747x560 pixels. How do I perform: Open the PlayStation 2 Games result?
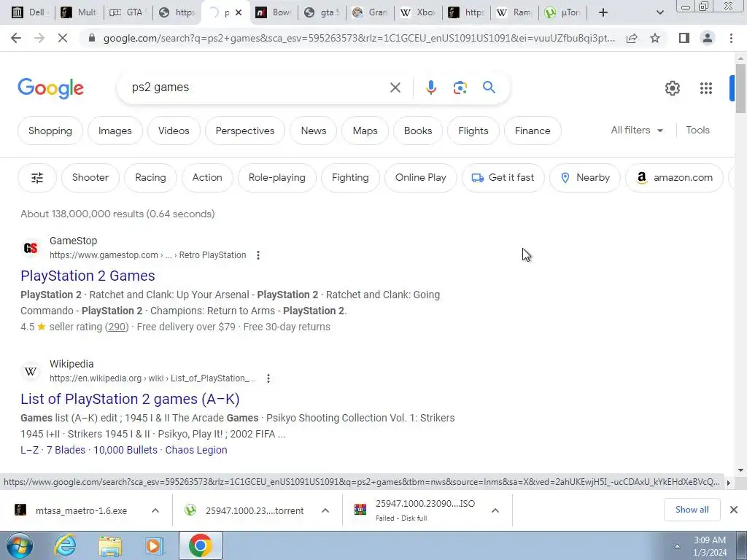click(x=88, y=276)
